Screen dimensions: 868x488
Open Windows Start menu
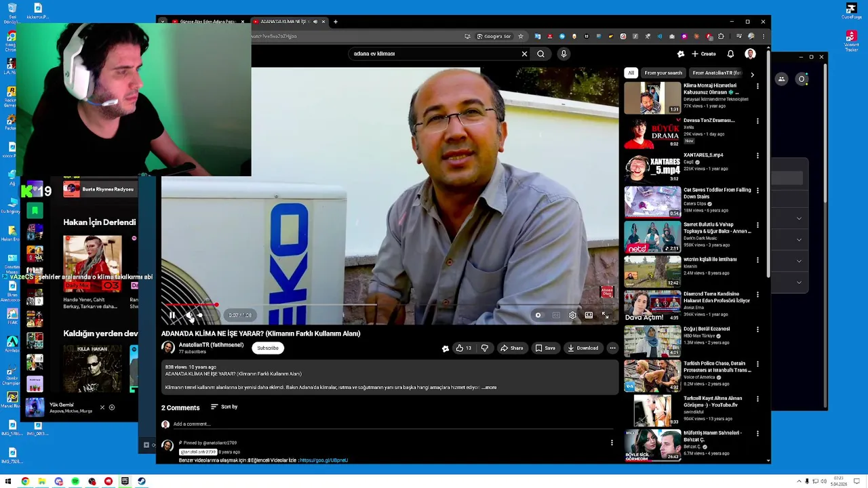coord(8,481)
